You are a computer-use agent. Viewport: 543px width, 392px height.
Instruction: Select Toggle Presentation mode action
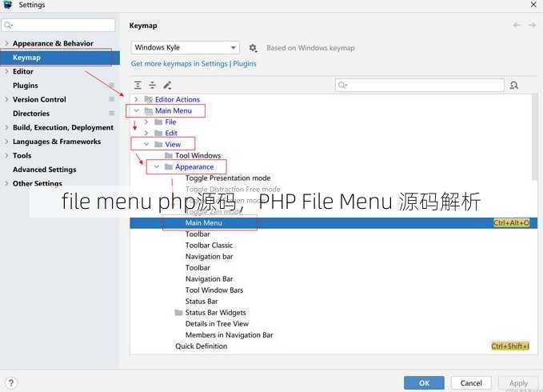(228, 178)
